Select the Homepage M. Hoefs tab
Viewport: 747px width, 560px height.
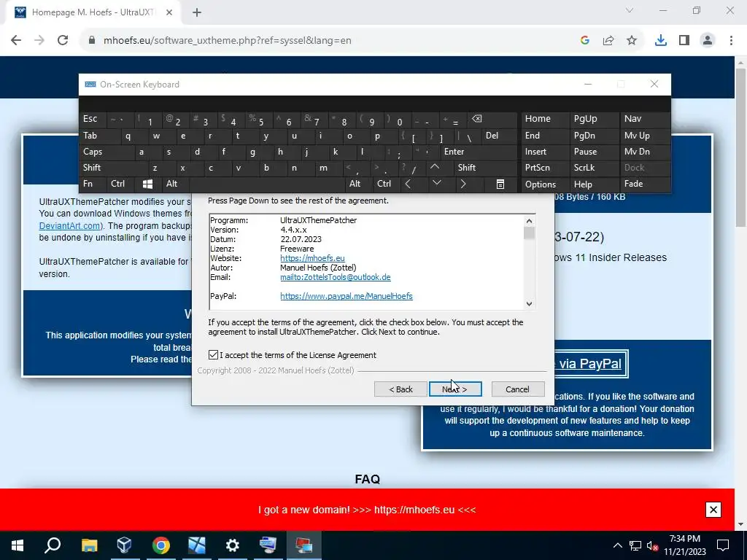[93, 12]
